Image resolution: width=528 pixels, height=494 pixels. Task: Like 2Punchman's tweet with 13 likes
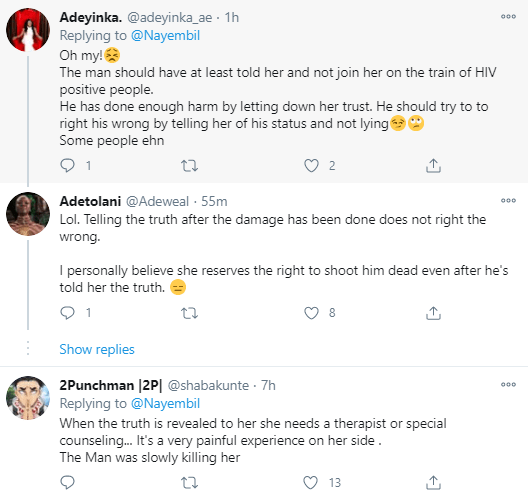(x=310, y=483)
